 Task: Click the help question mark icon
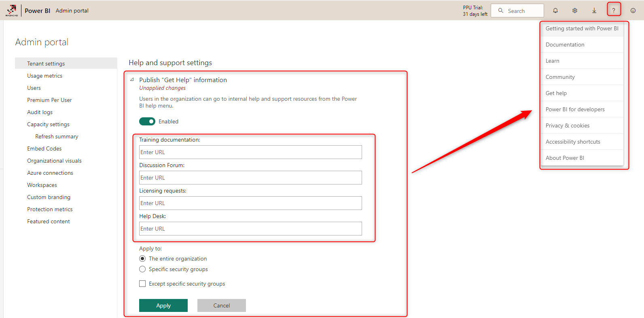coord(614,11)
